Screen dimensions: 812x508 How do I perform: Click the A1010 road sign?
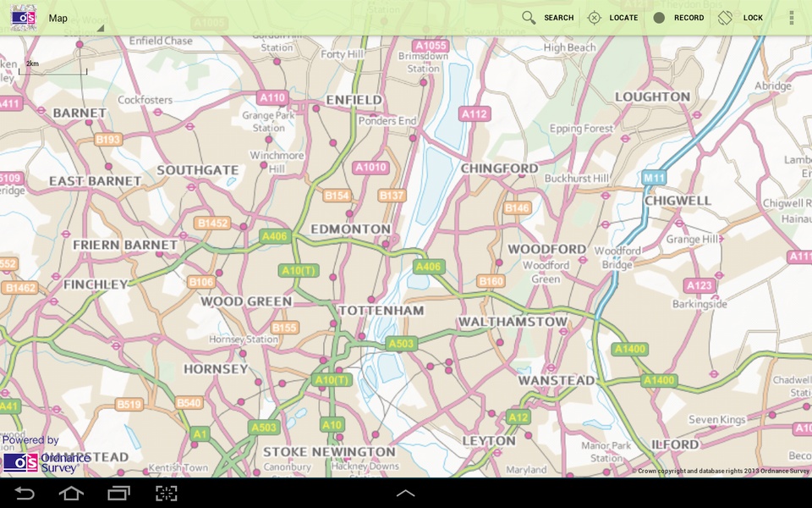tap(370, 168)
